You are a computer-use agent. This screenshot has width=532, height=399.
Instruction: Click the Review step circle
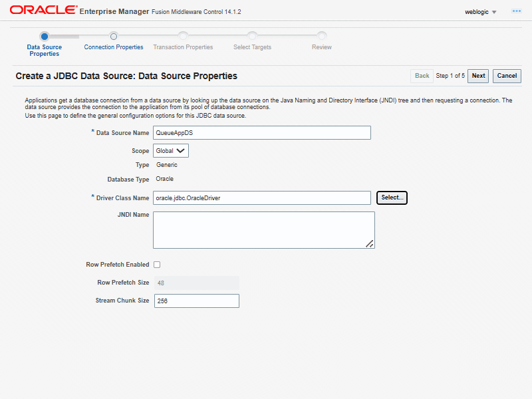(x=322, y=36)
